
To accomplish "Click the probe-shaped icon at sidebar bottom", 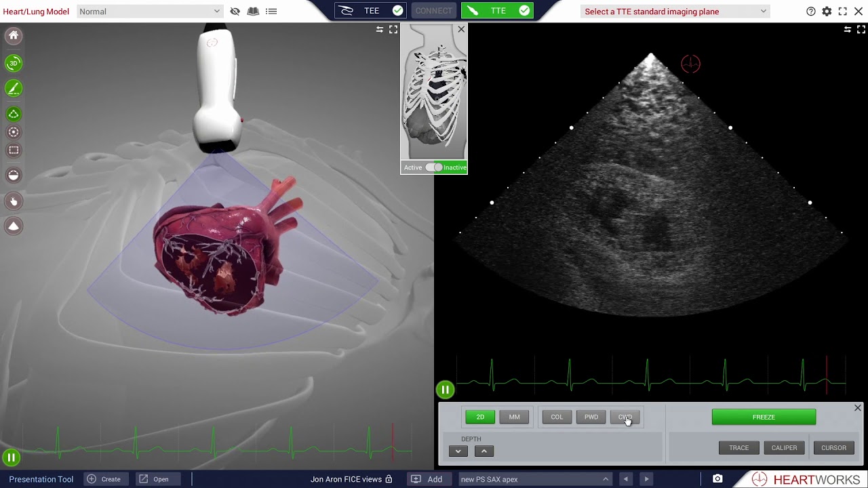I will (x=14, y=226).
